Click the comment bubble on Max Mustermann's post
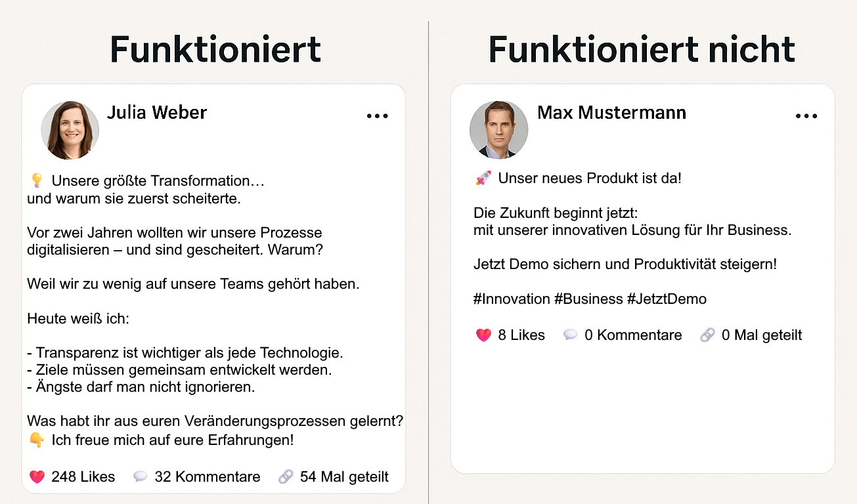 point(571,335)
